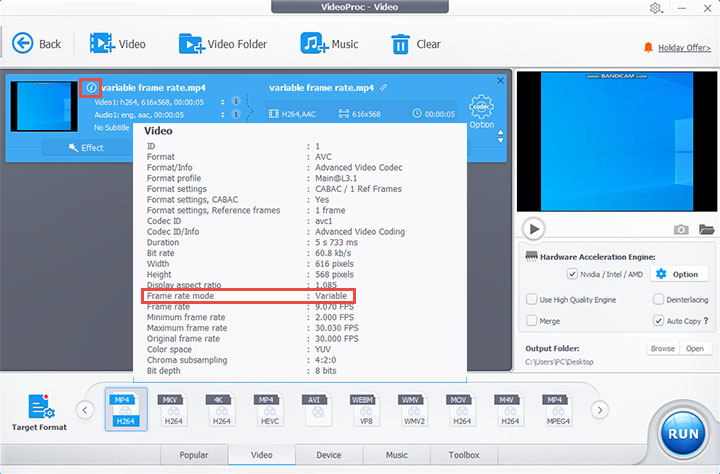Click the 'No Subtitle' text
The height and width of the screenshot is (474, 720).
click(112, 128)
